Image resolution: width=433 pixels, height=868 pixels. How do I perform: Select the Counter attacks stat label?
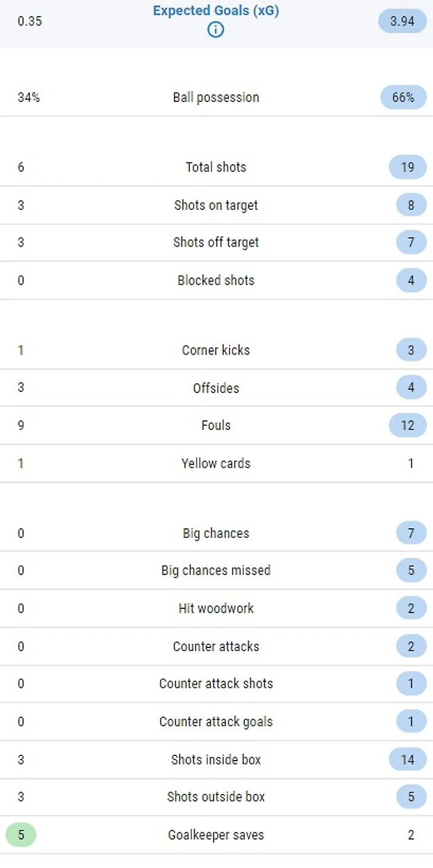216,646
